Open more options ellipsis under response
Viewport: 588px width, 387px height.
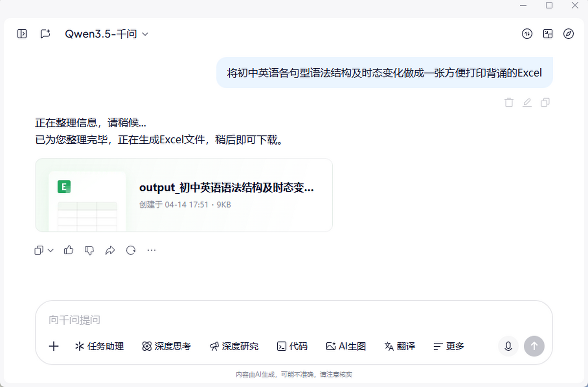tap(151, 250)
